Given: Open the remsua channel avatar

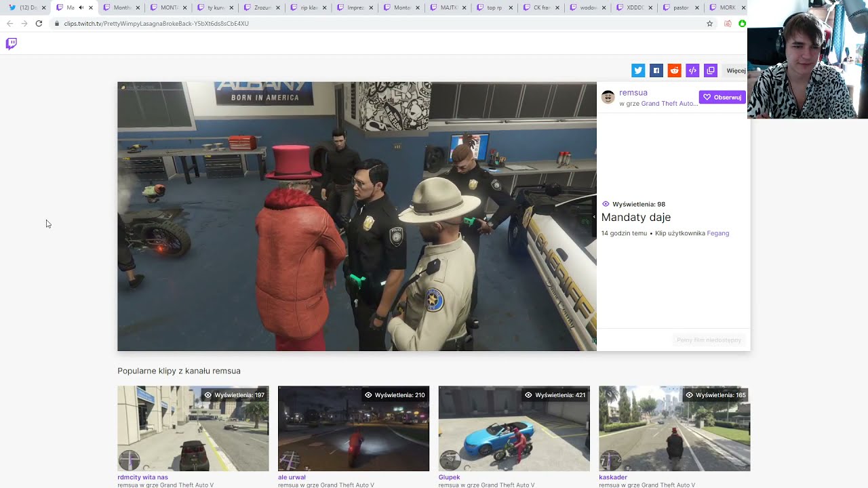Looking at the screenshot, I should pos(608,97).
